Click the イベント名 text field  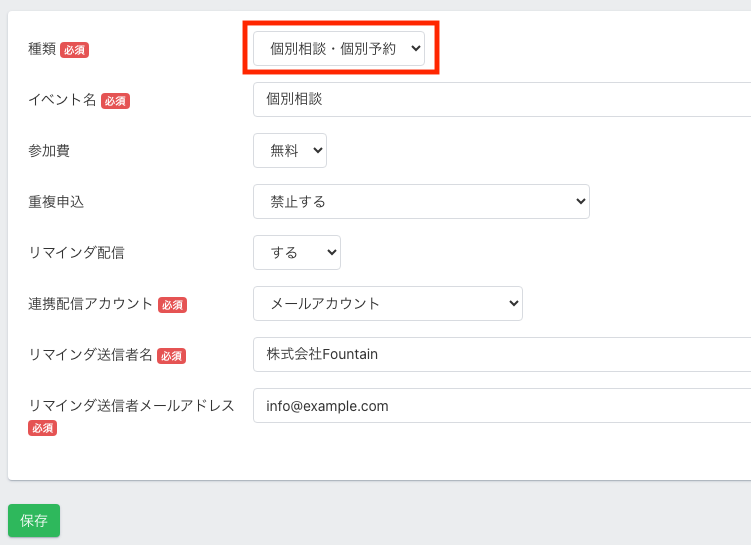500,99
